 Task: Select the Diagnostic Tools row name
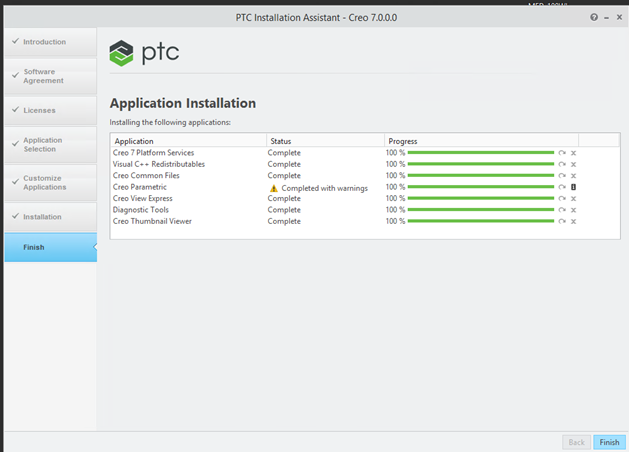coord(141,210)
